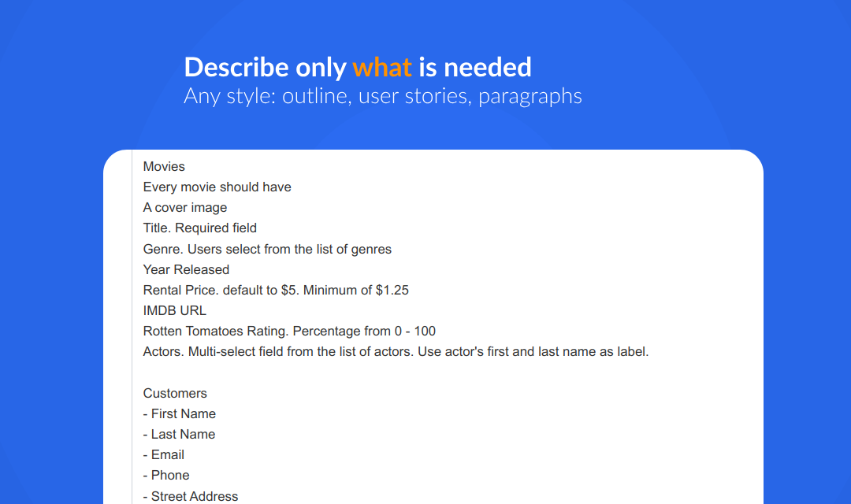Viewport: 851px width, 504px height.
Task: Click the 'Actors. Multi-select field' line
Action: [396, 352]
